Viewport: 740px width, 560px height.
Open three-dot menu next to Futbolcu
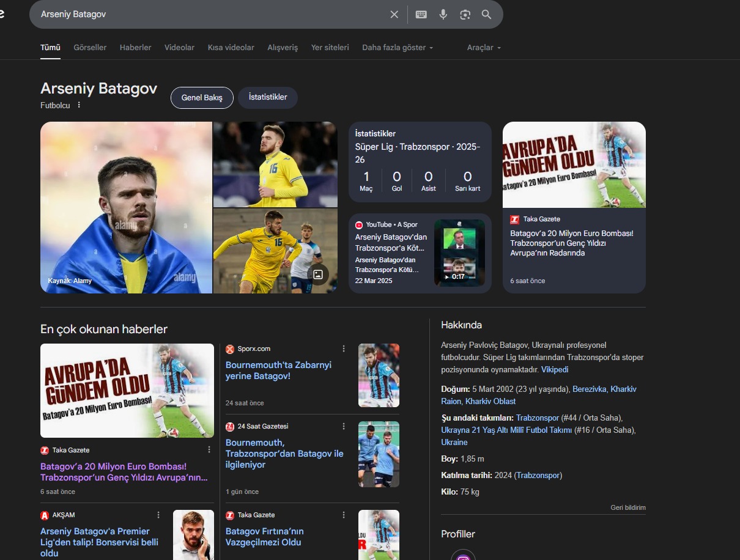pos(79,105)
